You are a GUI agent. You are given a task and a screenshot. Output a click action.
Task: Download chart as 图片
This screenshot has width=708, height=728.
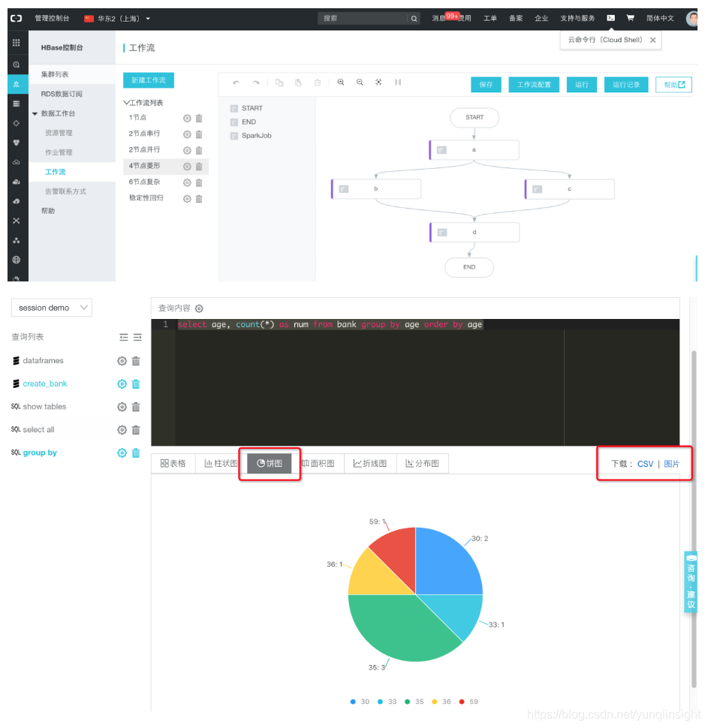[x=672, y=464]
